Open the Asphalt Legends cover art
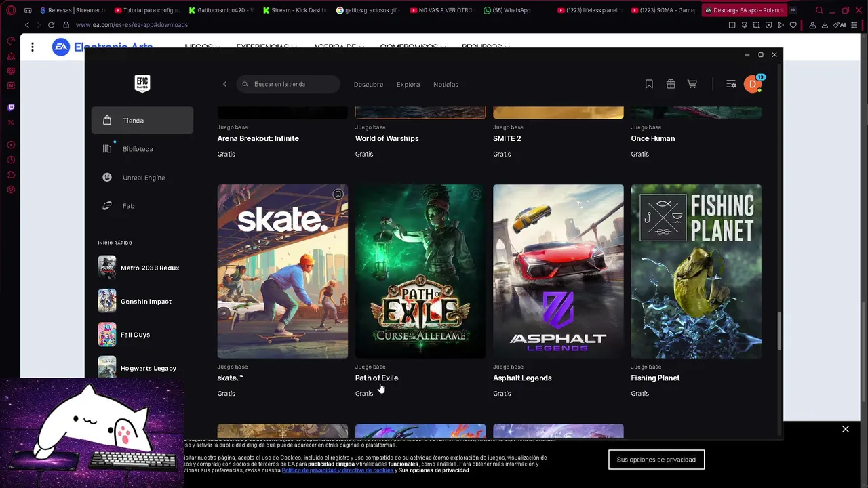 (x=558, y=271)
